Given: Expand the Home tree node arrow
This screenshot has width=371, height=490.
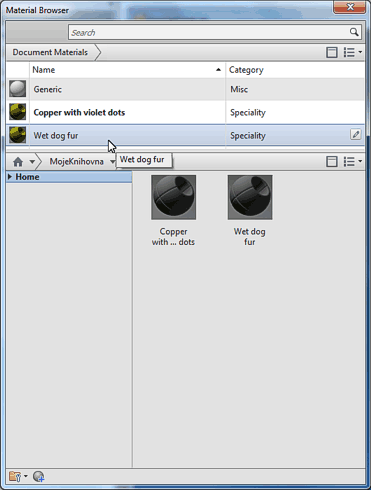Looking at the screenshot, I should tap(10, 177).
